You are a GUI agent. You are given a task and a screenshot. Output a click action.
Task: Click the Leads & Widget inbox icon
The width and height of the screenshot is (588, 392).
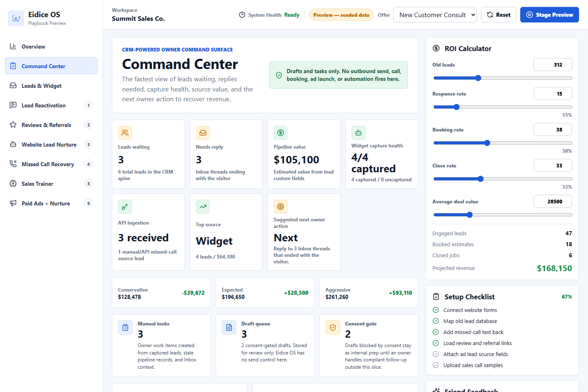pos(13,85)
